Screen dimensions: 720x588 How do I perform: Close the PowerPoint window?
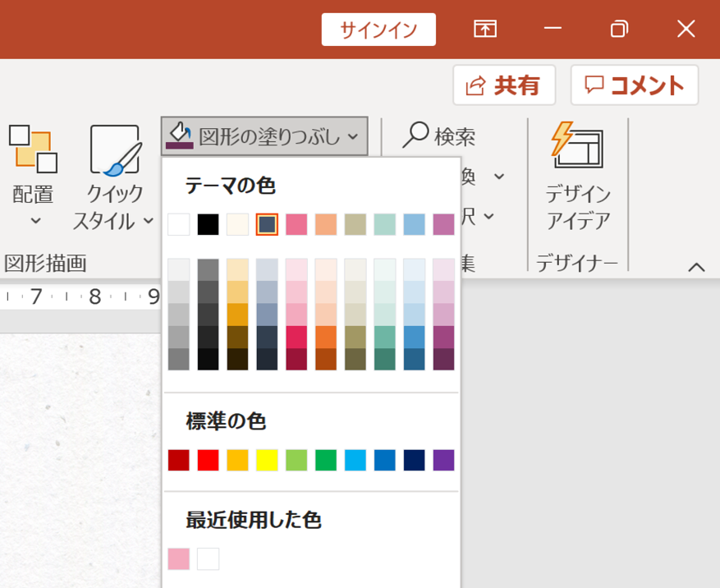click(x=686, y=30)
